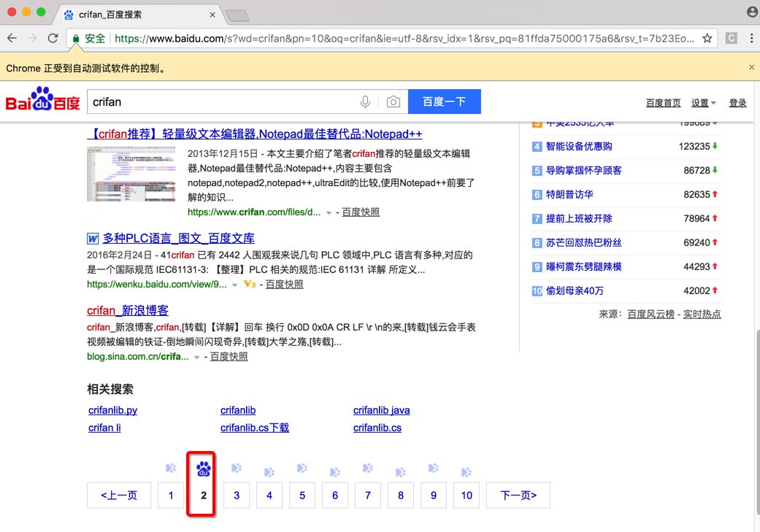
Task: Go to results page 1
Action: 171,496
